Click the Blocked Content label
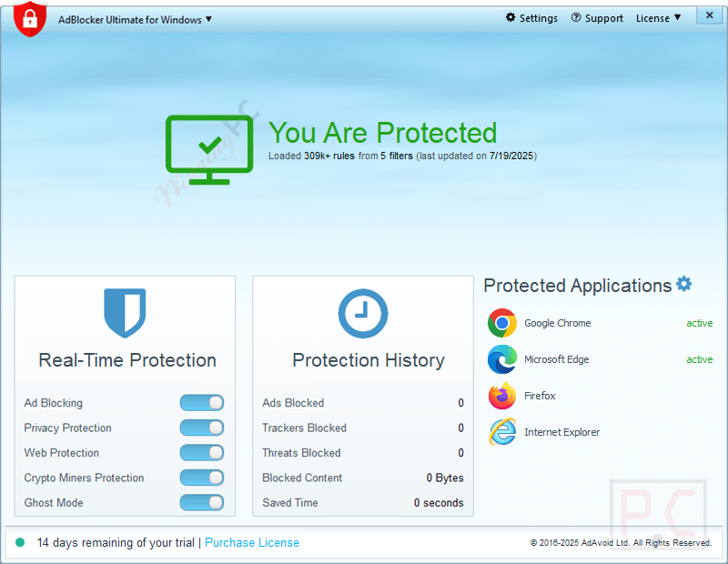This screenshot has width=728, height=564. (x=302, y=478)
